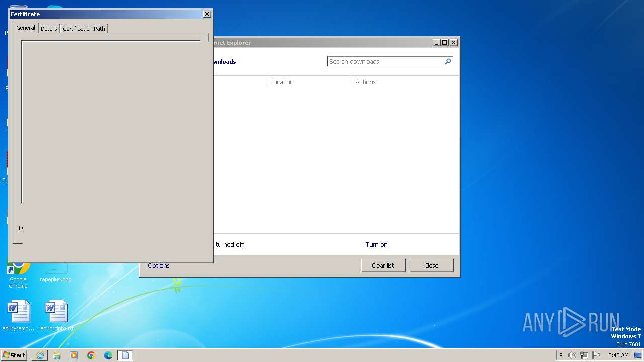This screenshot has height=362, width=644.
Task: Close Internet Explorer downloads via title bar X
Action: pos(453,43)
